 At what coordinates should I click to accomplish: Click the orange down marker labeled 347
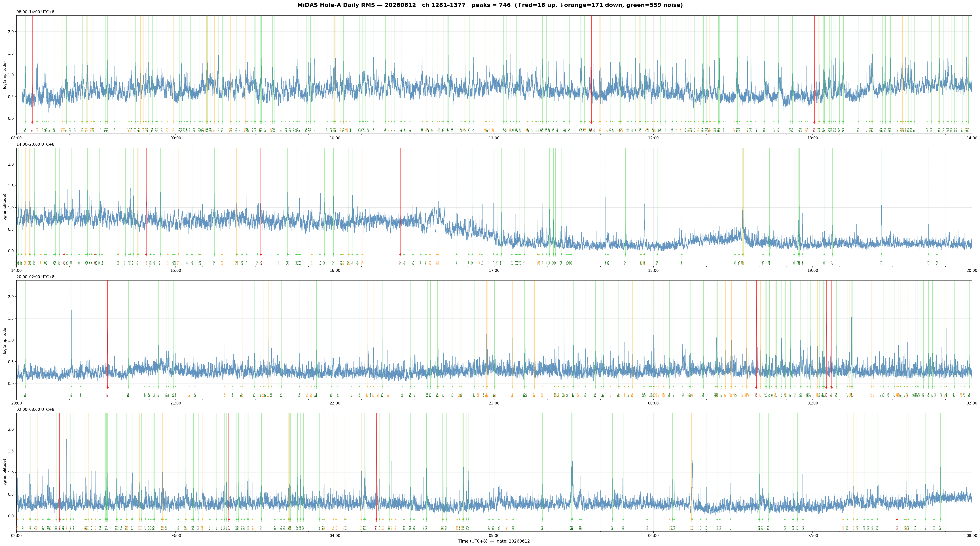tap(312, 254)
